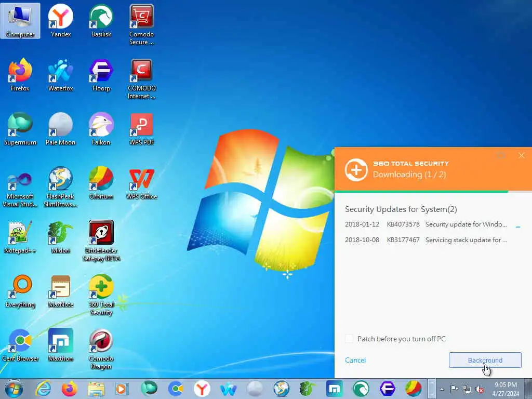Click the WPS Office desktop icon
Image resolution: width=532 pixels, height=399 pixels.
[x=141, y=183]
